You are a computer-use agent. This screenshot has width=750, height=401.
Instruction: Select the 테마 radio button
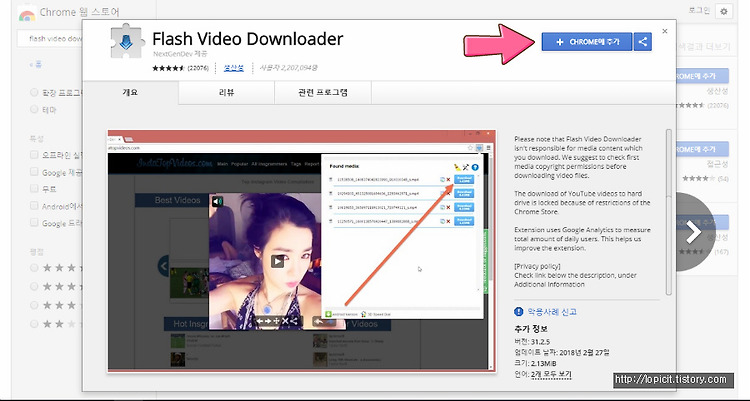click(34, 109)
